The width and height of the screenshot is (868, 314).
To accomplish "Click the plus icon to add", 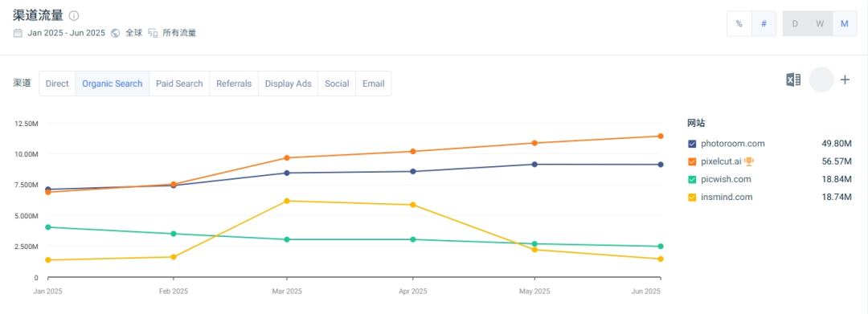I will point(845,80).
